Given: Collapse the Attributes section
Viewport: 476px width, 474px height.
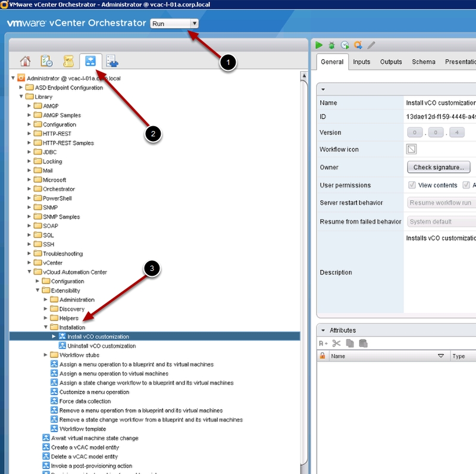Looking at the screenshot, I should (323, 330).
